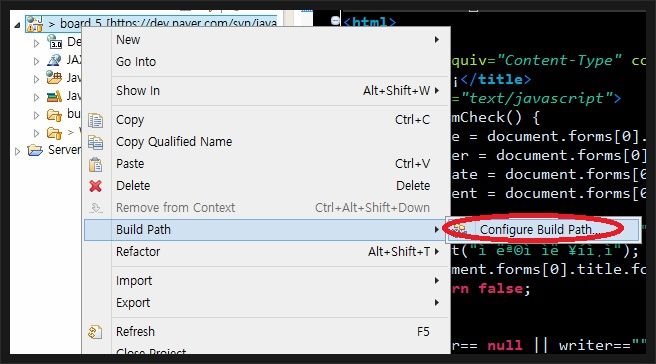
Task: Select Copy in the context menu
Action: point(266,120)
